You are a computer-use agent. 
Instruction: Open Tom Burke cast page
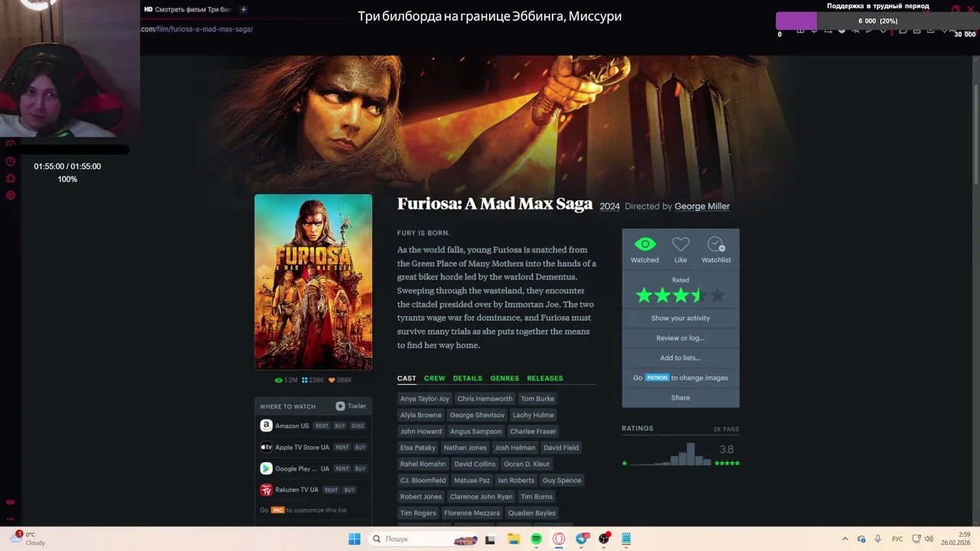point(537,399)
